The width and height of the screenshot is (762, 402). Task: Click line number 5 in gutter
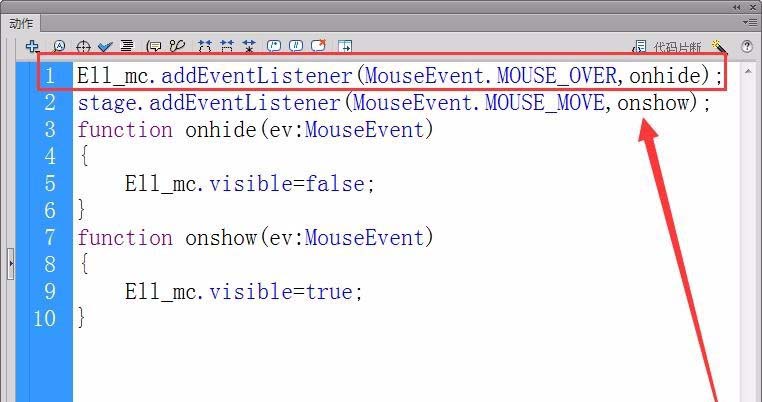click(50, 184)
